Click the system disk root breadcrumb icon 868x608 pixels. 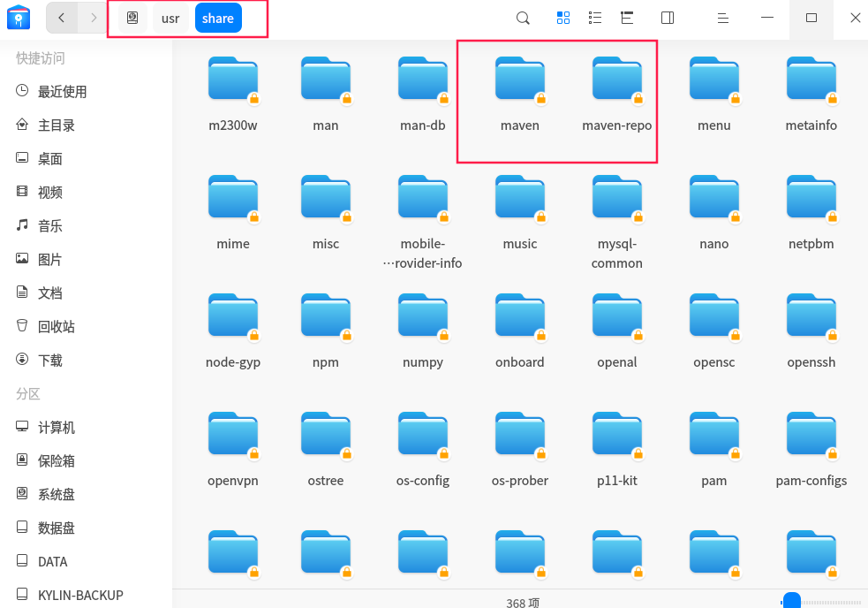point(132,18)
